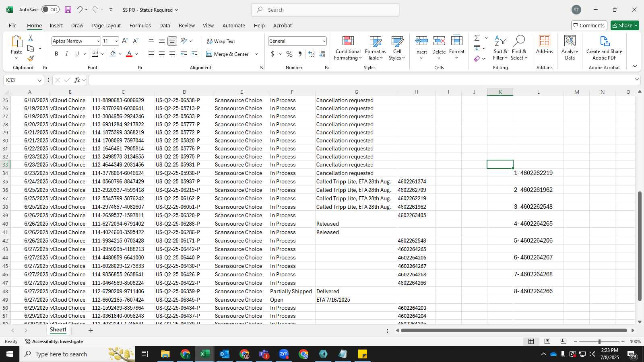
Task: Click the Copy icon in Clipboard group
Action: click(31, 48)
